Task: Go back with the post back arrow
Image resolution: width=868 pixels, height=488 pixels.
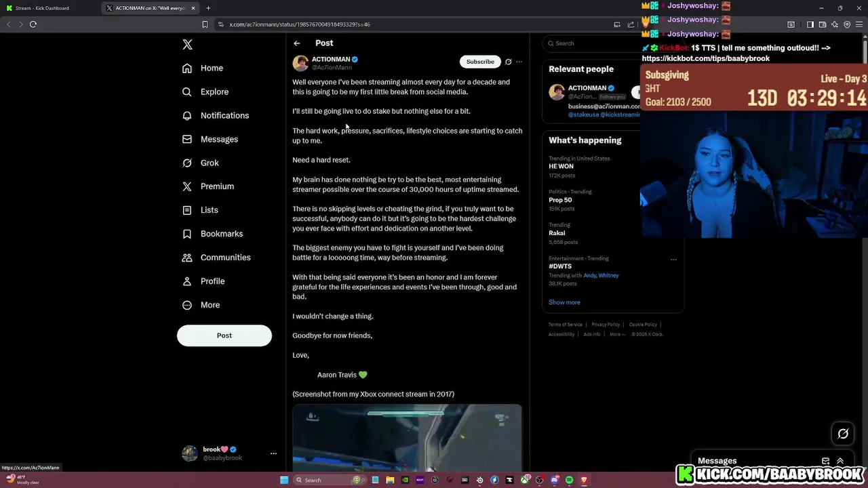Action: 297,43
